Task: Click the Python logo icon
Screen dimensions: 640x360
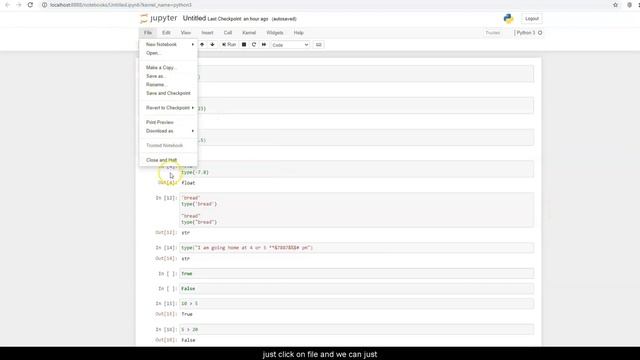Action: coord(509,19)
